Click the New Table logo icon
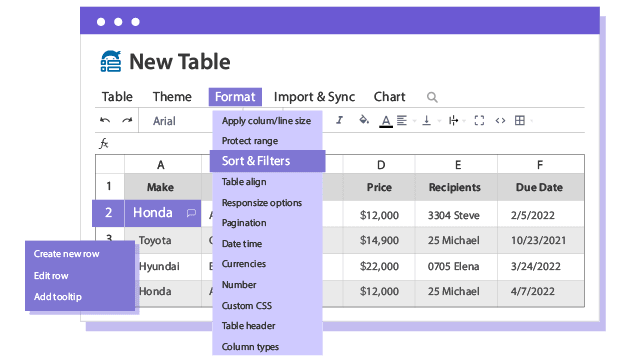Viewport: 631px width, 361px height. pyautogui.click(x=111, y=61)
